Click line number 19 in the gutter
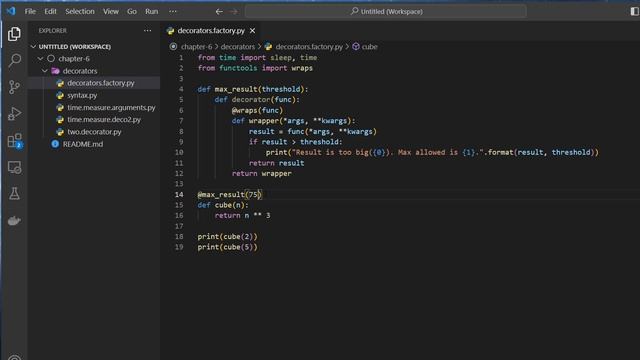 pyautogui.click(x=179, y=247)
